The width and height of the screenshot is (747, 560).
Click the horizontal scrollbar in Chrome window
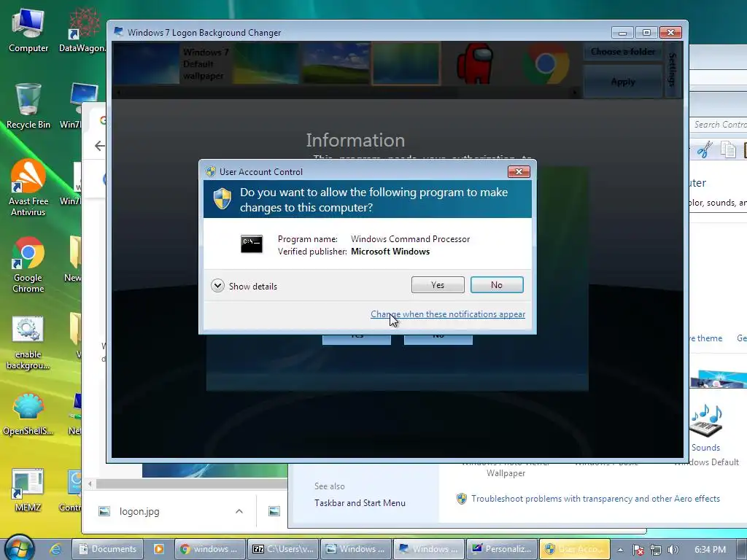click(190, 484)
